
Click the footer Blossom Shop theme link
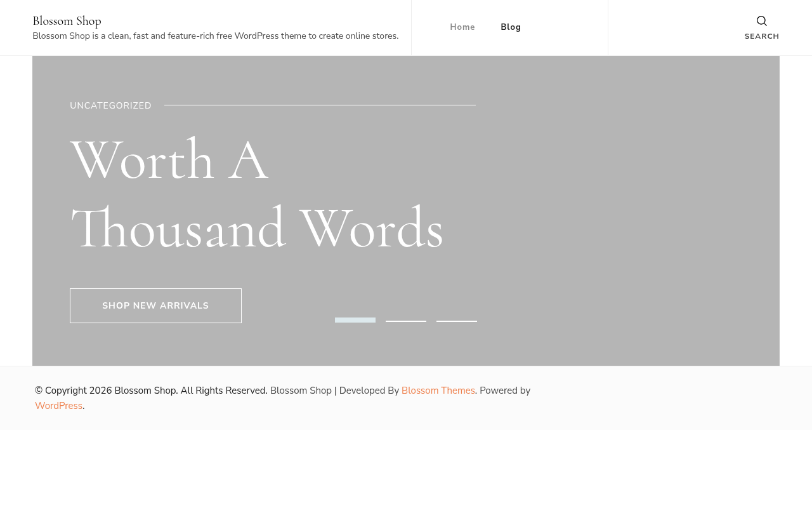pos(301,391)
